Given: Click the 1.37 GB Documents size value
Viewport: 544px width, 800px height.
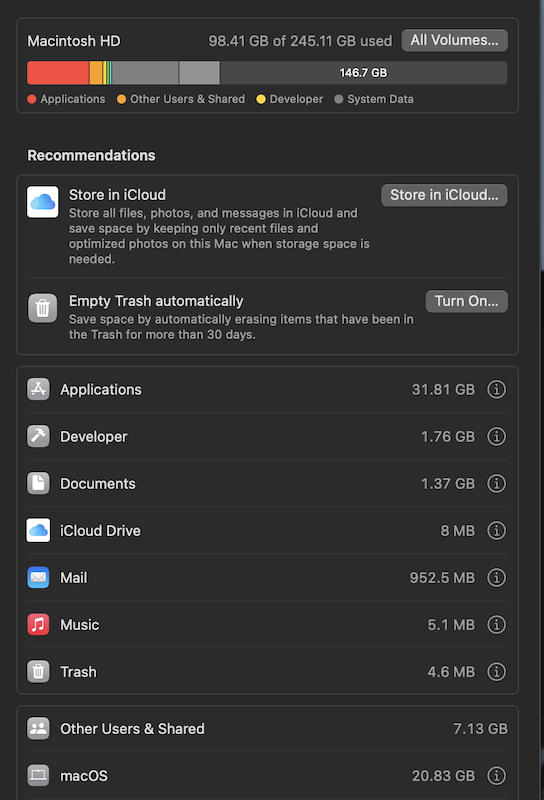Looking at the screenshot, I should [x=448, y=483].
